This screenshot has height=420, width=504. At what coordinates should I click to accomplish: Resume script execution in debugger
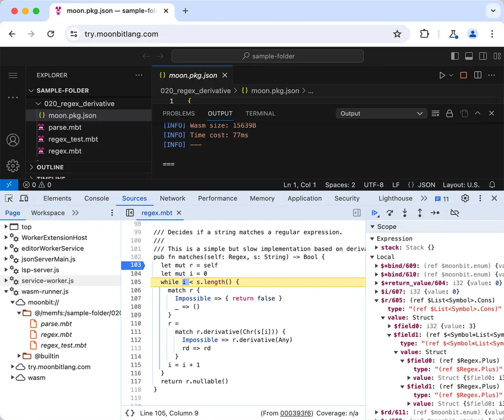coord(375,213)
